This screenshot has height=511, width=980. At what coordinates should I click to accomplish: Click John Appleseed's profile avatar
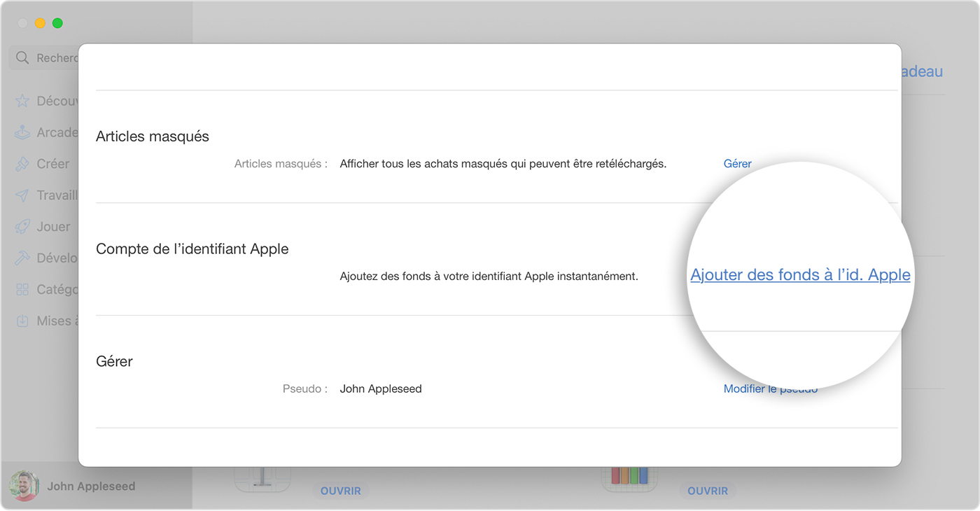pyautogui.click(x=24, y=486)
